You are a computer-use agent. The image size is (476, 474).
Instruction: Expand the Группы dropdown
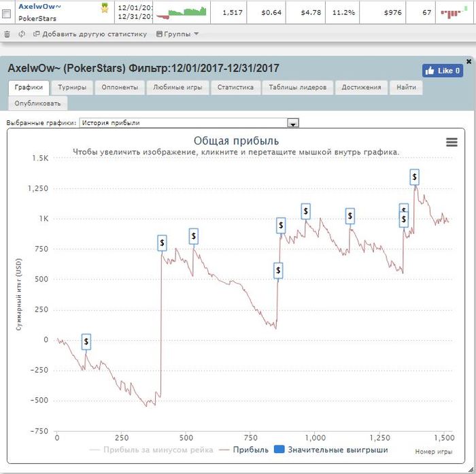coord(177,34)
